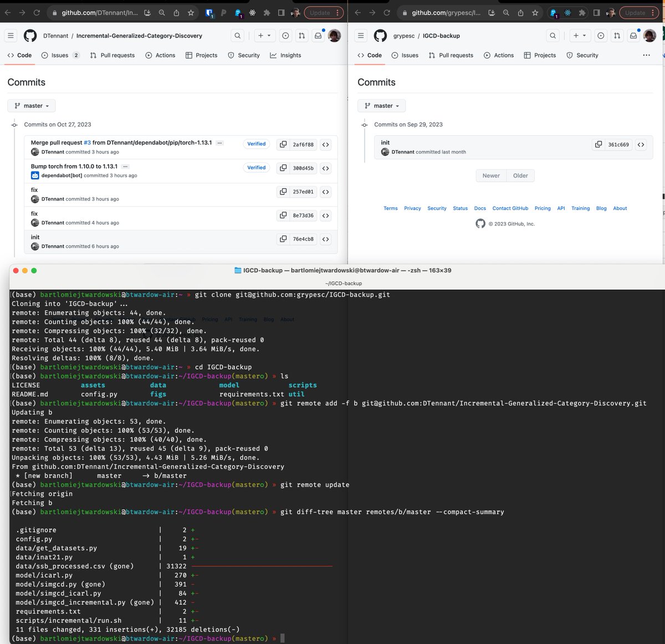Bookmark the page in the left browser
This screenshot has height=644, width=665.
click(x=191, y=12)
